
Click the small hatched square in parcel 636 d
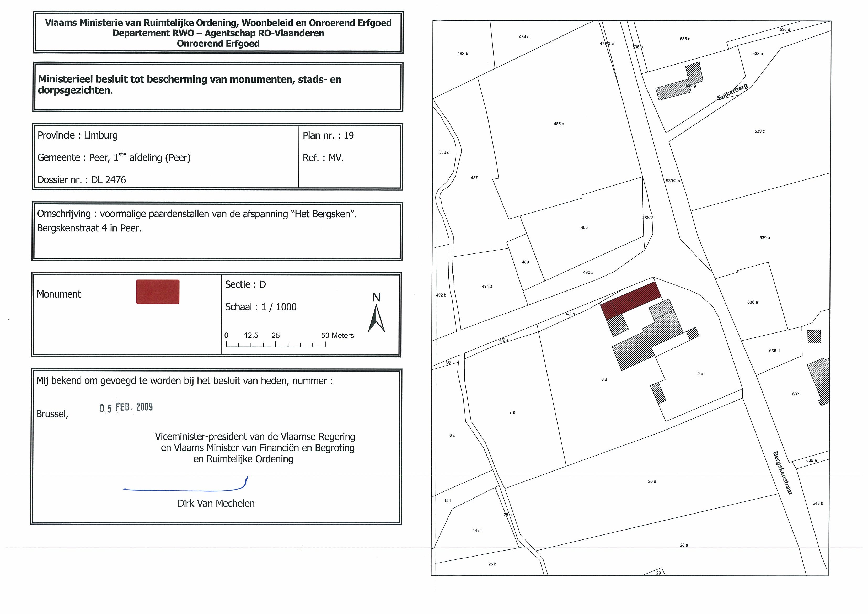814,336
